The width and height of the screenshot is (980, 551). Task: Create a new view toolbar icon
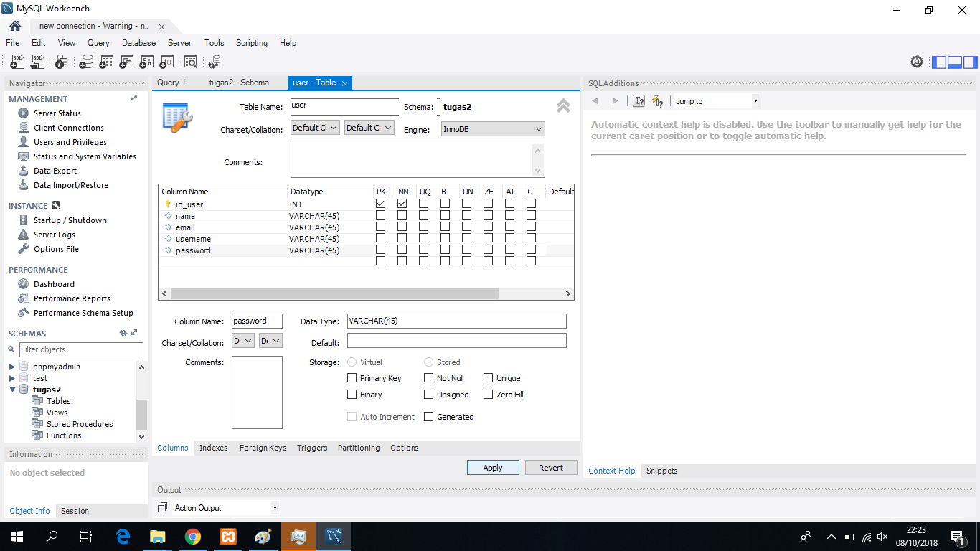tap(126, 62)
